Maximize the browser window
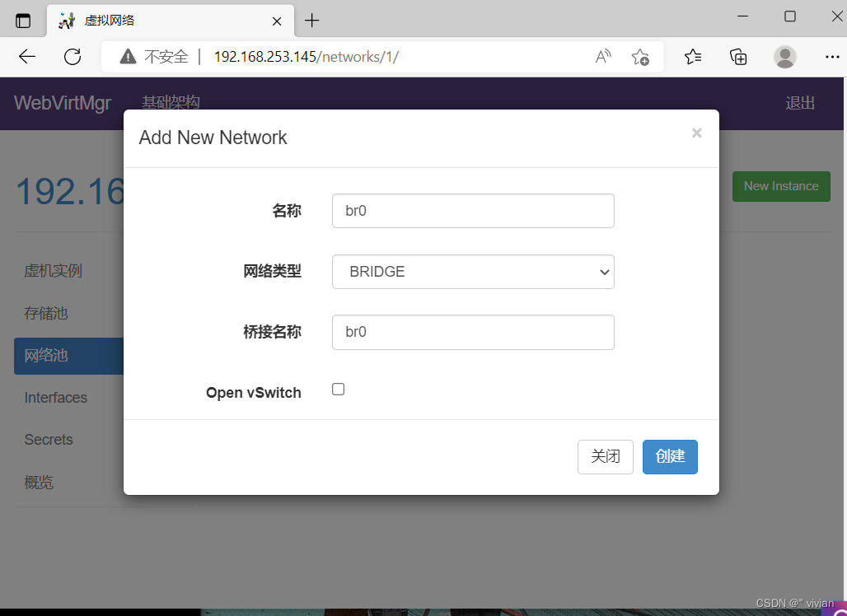Image resolution: width=847 pixels, height=616 pixels. (790, 16)
